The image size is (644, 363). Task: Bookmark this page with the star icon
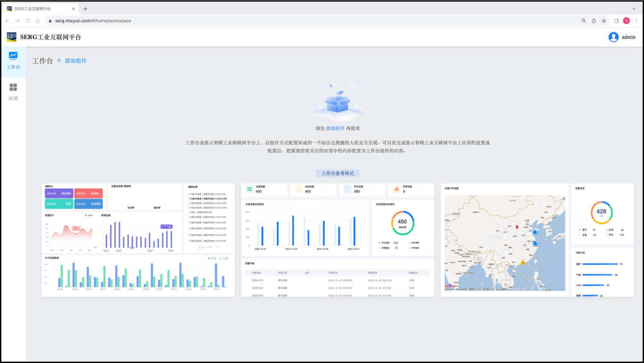tap(604, 21)
